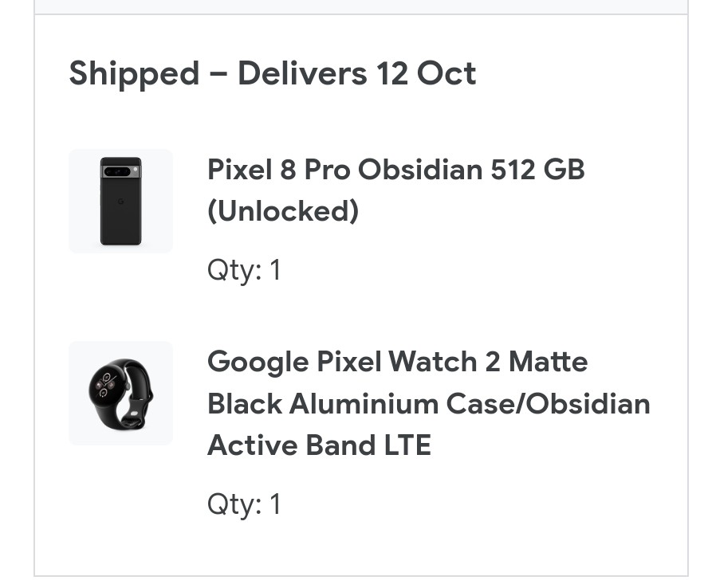Click the "Delivers 12 Oct" delivery date
Screen dimensions: 708x588
click(356, 73)
